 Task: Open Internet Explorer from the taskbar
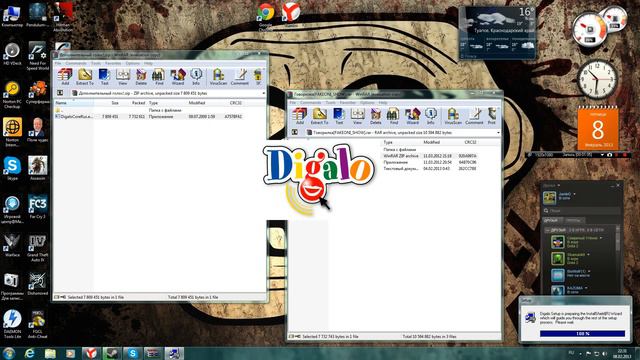(x=29, y=353)
